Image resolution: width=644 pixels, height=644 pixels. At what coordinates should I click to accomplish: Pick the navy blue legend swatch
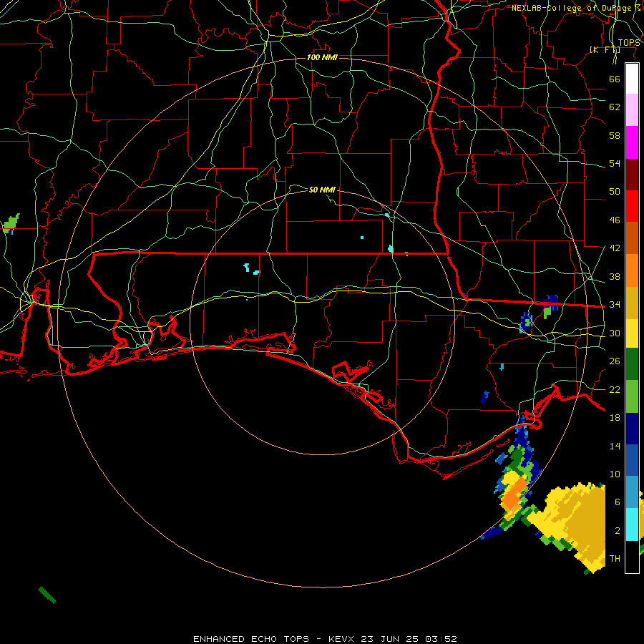[632, 429]
